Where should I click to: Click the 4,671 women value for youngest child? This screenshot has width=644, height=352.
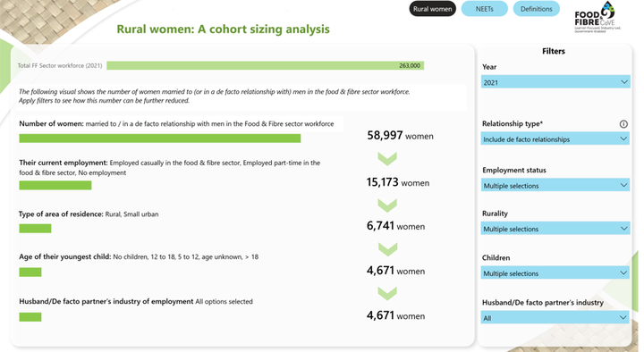coord(395,271)
